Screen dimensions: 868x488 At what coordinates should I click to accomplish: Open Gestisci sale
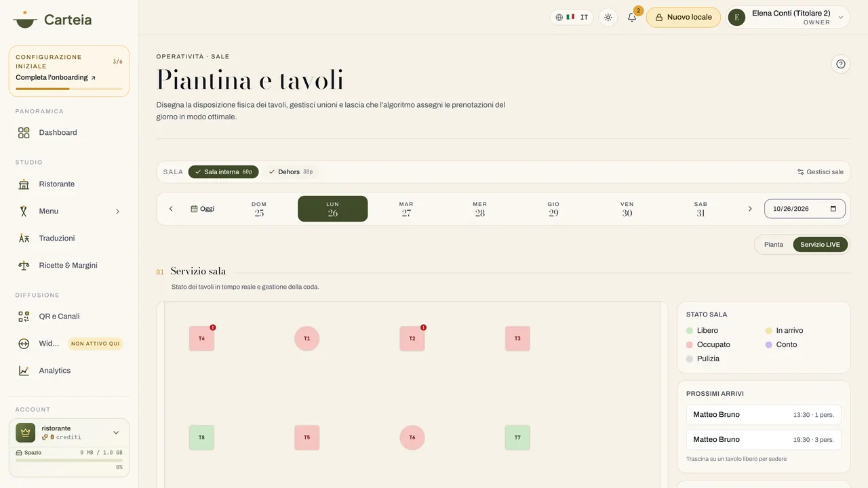click(821, 172)
